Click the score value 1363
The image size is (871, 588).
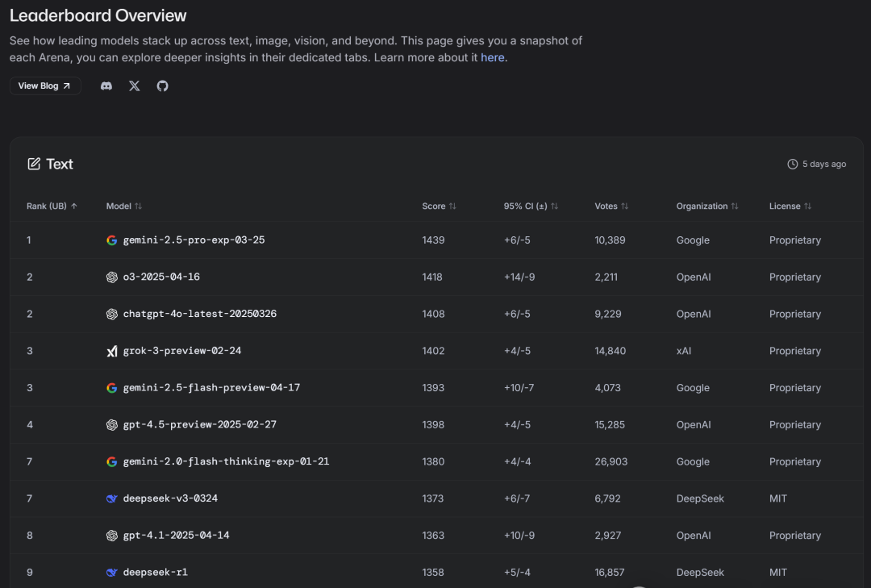pos(433,536)
